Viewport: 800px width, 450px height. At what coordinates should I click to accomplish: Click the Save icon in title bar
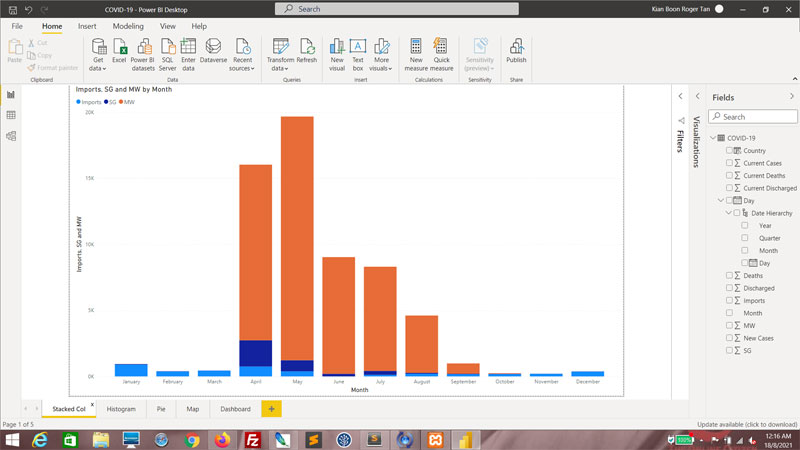(13, 9)
